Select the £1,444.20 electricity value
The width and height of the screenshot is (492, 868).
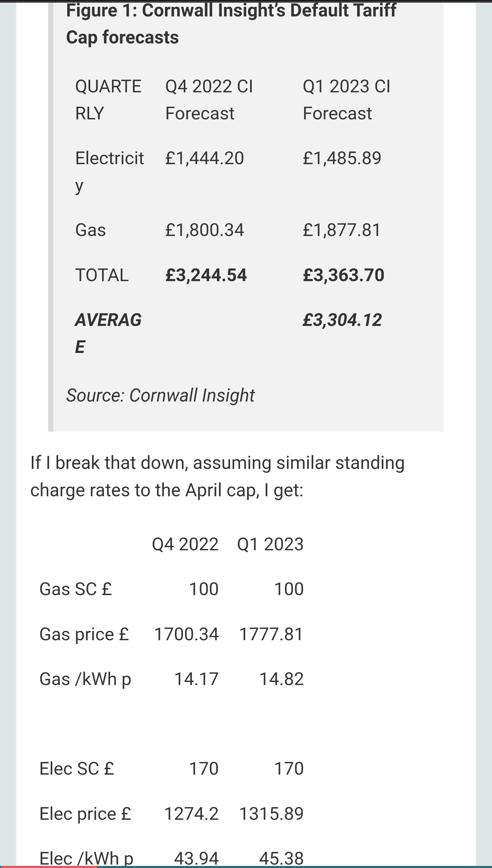coord(204,158)
